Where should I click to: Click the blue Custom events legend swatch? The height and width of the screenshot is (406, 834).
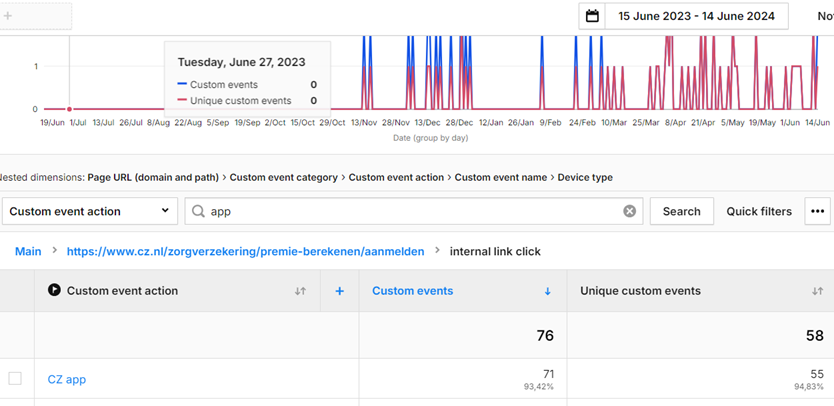[x=182, y=85]
